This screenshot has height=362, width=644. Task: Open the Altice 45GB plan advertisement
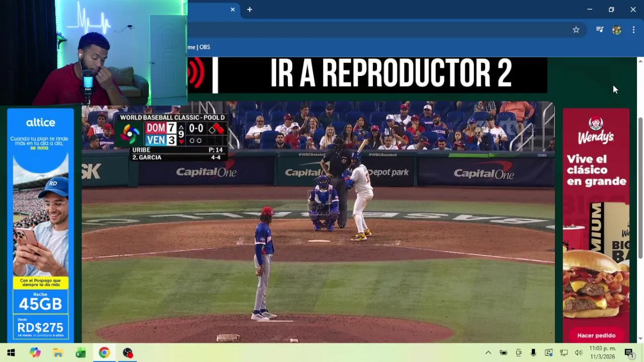tap(41, 225)
